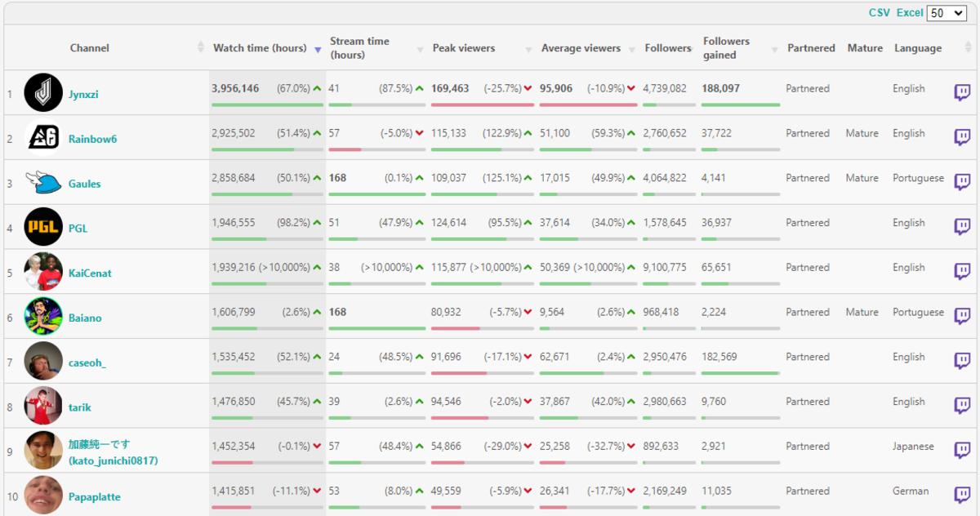
Task: Sort table by Peak viewers header
Action: pyautogui.click(x=464, y=48)
